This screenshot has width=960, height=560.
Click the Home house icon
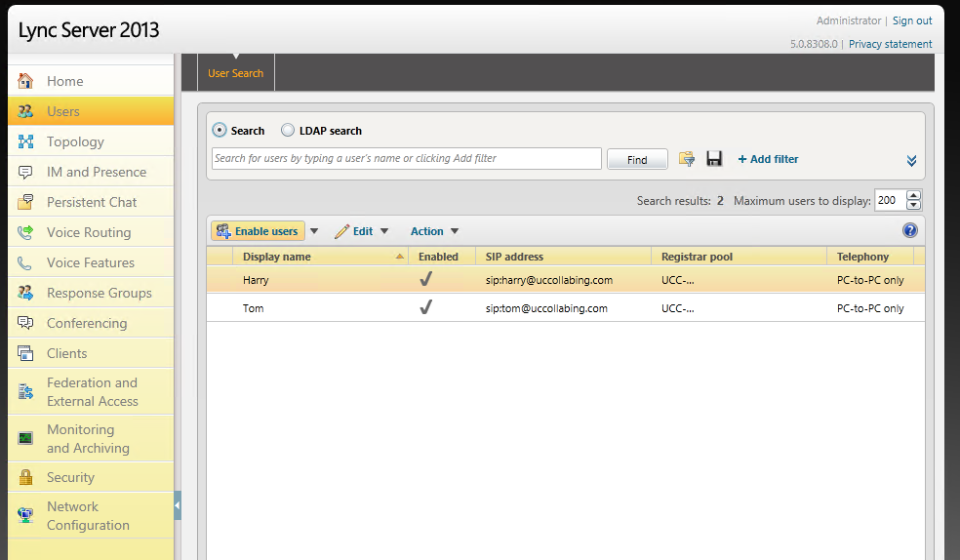(x=25, y=81)
